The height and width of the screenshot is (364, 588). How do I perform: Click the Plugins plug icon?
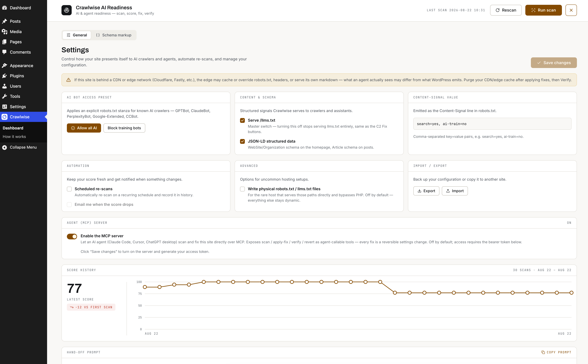point(4,76)
